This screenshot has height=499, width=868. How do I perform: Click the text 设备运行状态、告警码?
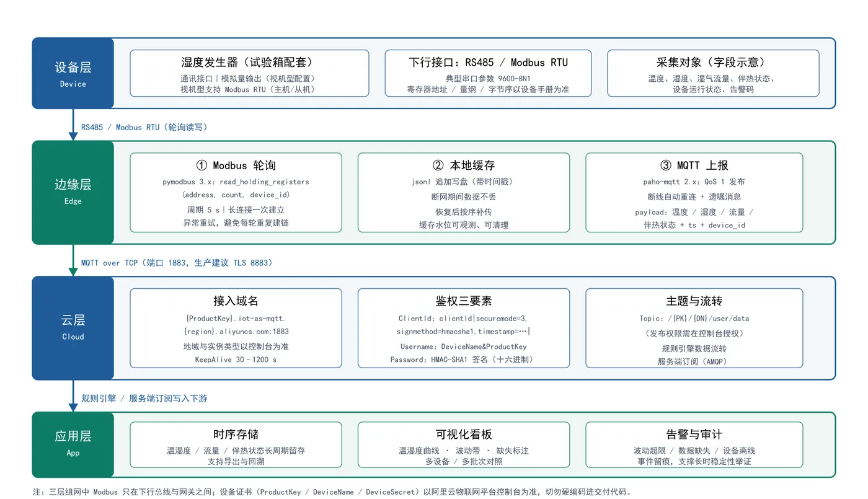(x=713, y=89)
